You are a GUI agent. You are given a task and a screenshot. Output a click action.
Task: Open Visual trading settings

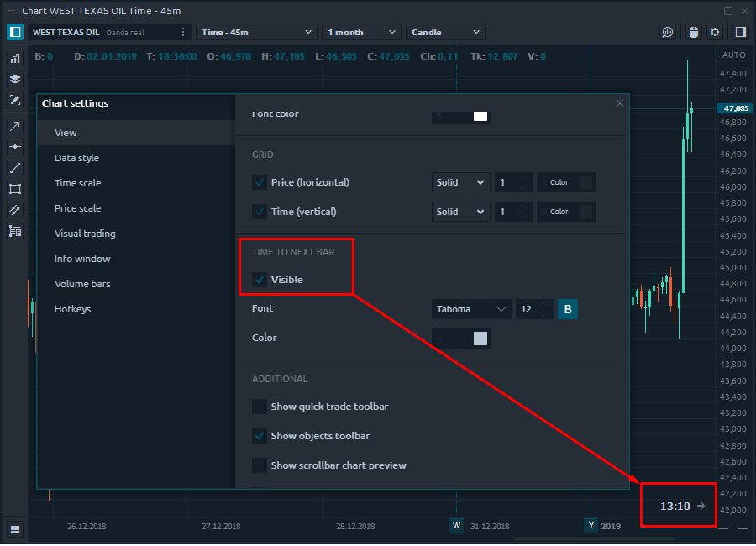pos(136,234)
